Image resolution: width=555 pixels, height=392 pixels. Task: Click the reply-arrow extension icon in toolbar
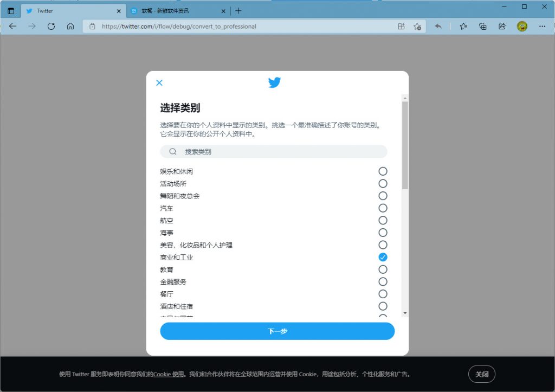click(438, 26)
